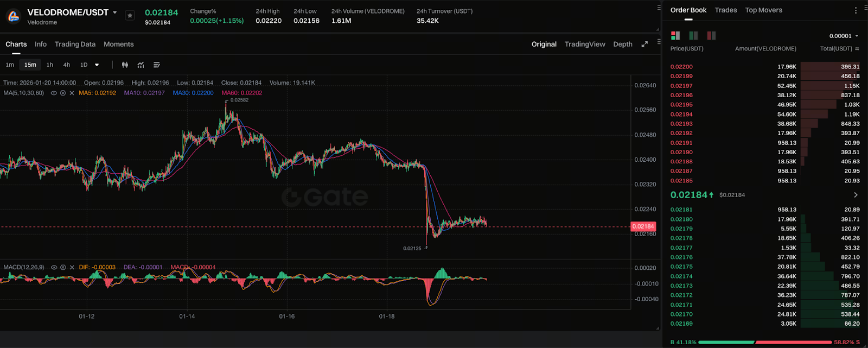Click the 58.82% S sell ratio label
This screenshot has height=348, width=868.
click(x=847, y=343)
